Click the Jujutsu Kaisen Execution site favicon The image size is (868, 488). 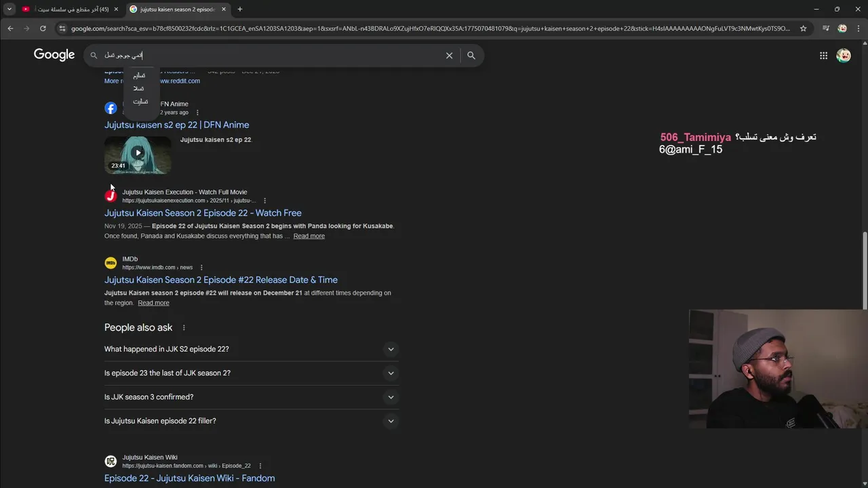coord(111,196)
